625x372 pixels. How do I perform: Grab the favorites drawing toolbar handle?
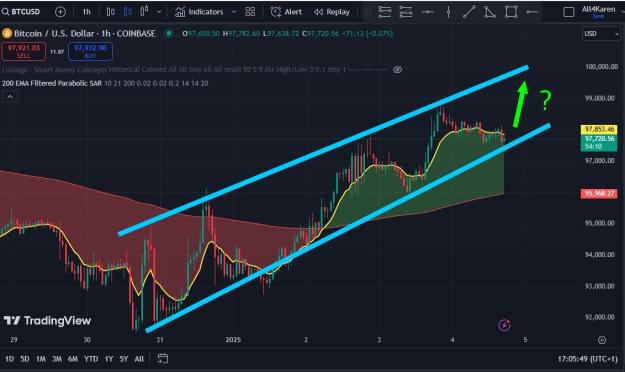pyautogui.click(x=368, y=12)
